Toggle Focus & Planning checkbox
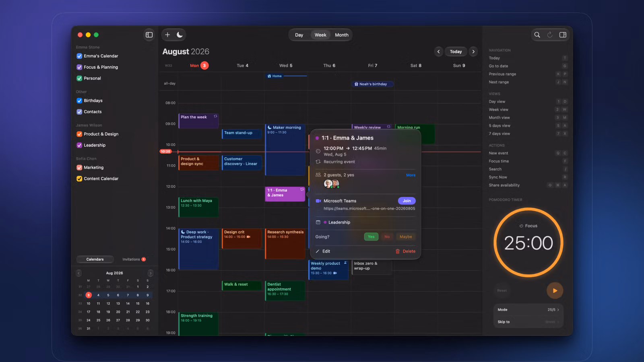The width and height of the screenshot is (644, 362). coord(79,67)
